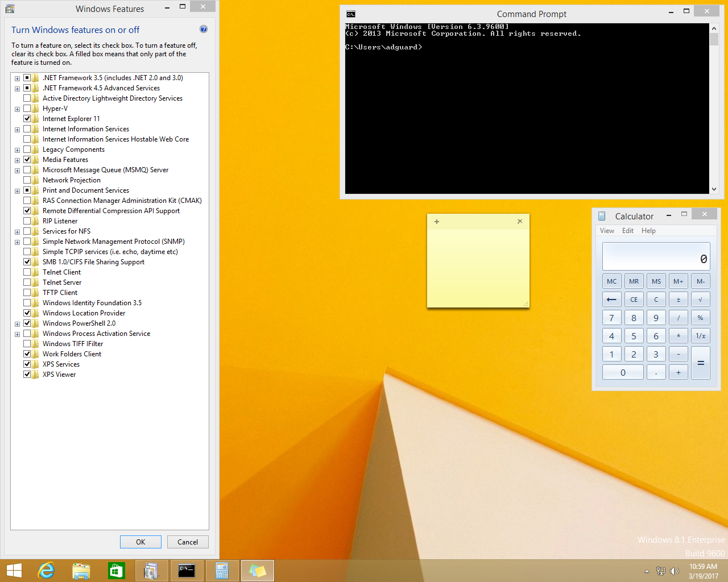Open help for Windows Features dialog

click(204, 29)
